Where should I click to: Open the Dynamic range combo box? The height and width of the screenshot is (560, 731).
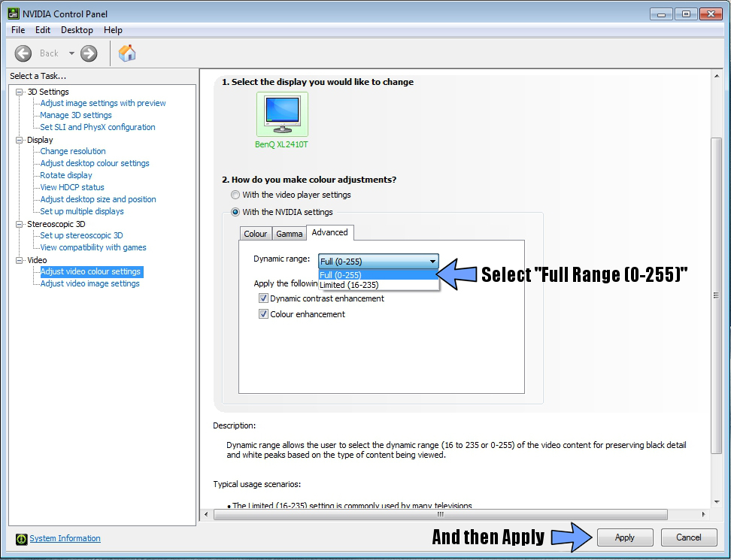(378, 262)
